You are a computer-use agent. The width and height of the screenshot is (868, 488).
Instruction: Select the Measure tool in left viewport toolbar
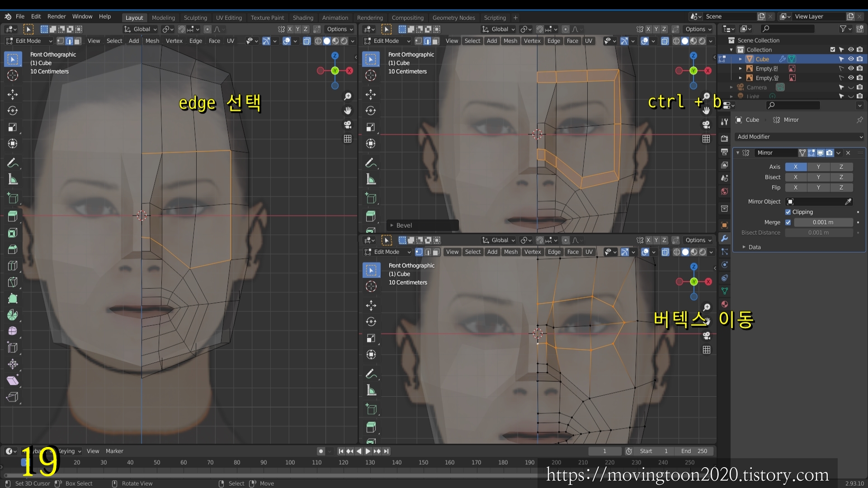(x=13, y=179)
